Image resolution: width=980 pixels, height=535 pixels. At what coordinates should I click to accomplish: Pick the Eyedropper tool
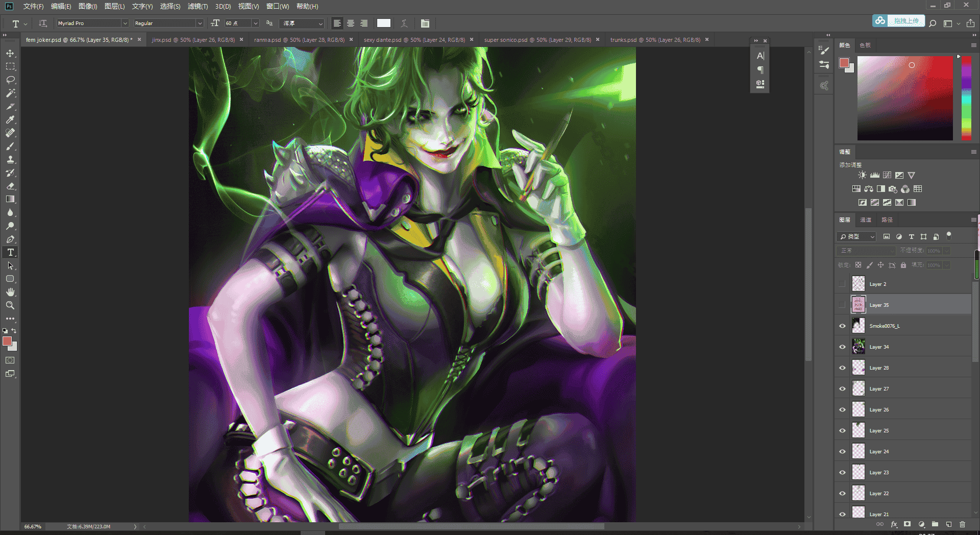pyautogui.click(x=10, y=119)
